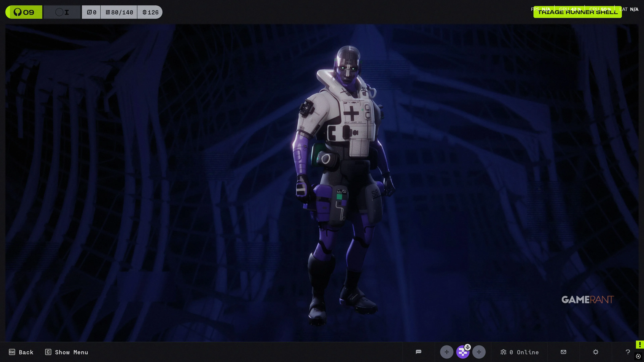Click the circular overlay icon bottom-right corner
This screenshot has width=644, height=362.
tap(638, 356)
